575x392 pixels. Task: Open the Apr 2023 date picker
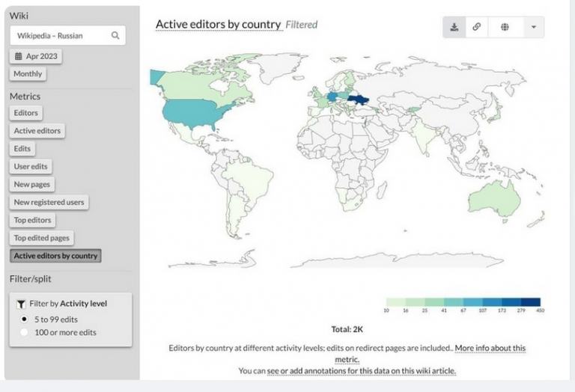(36, 56)
